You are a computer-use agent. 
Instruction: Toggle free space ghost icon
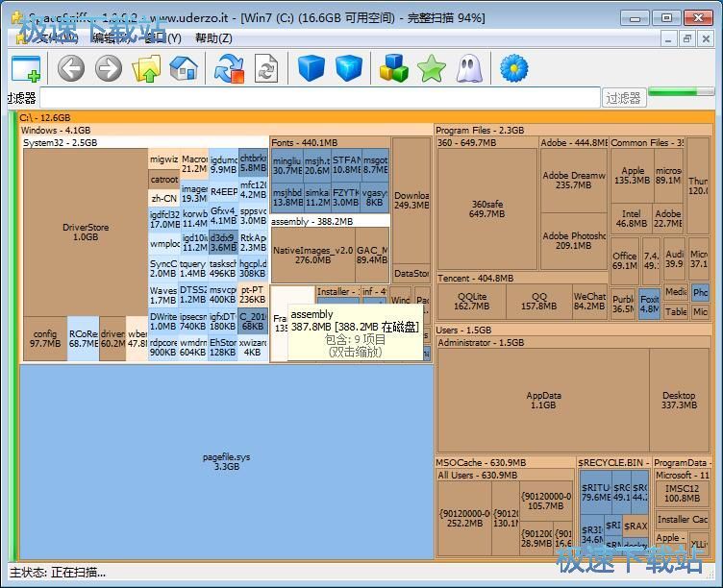[x=469, y=68]
